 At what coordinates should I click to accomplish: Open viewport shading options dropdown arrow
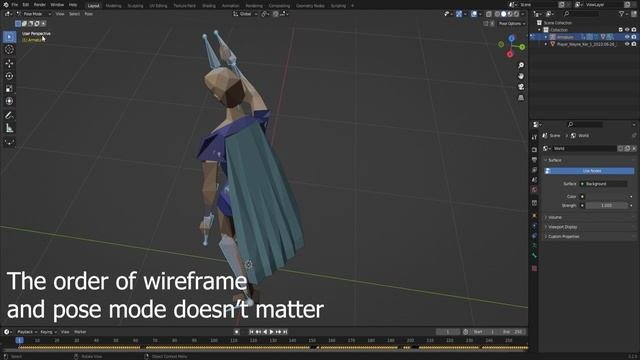coord(523,14)
